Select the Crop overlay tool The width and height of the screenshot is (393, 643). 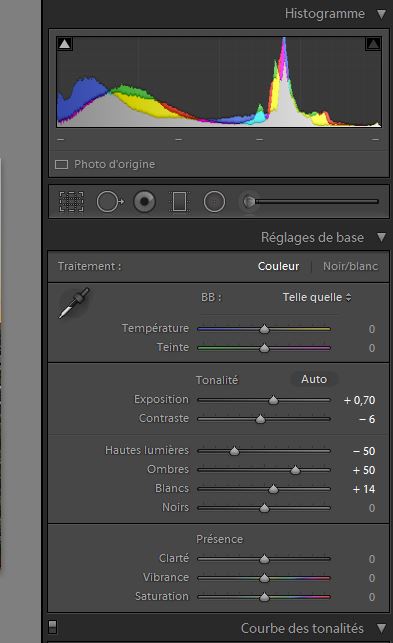71,202
